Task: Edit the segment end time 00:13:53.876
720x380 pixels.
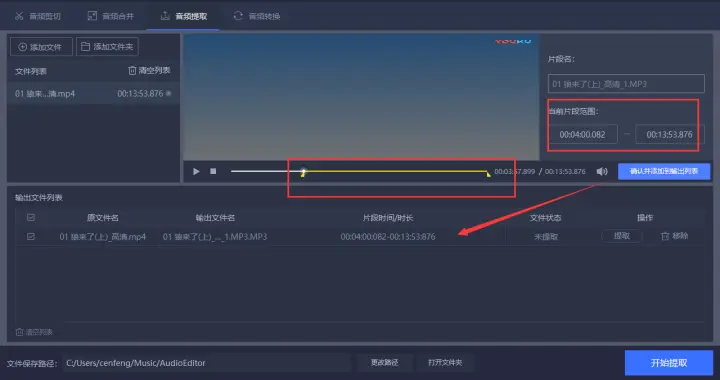Action: click(x=669, y=134)
